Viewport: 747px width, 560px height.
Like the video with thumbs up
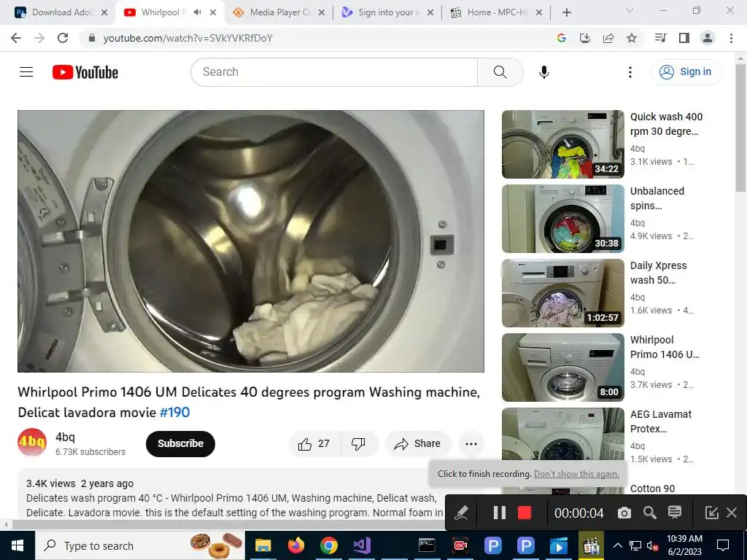point(314,444)
